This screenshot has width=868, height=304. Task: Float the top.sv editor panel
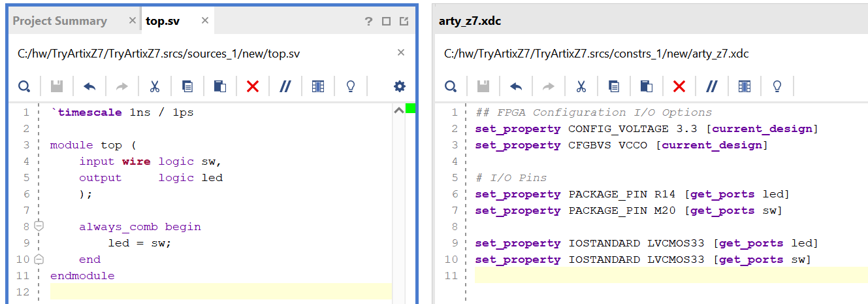404,22
